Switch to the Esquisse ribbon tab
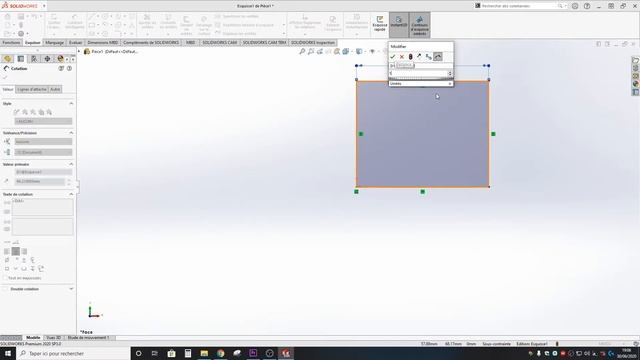The image size is (640, 360). click(x=33, y=42)
